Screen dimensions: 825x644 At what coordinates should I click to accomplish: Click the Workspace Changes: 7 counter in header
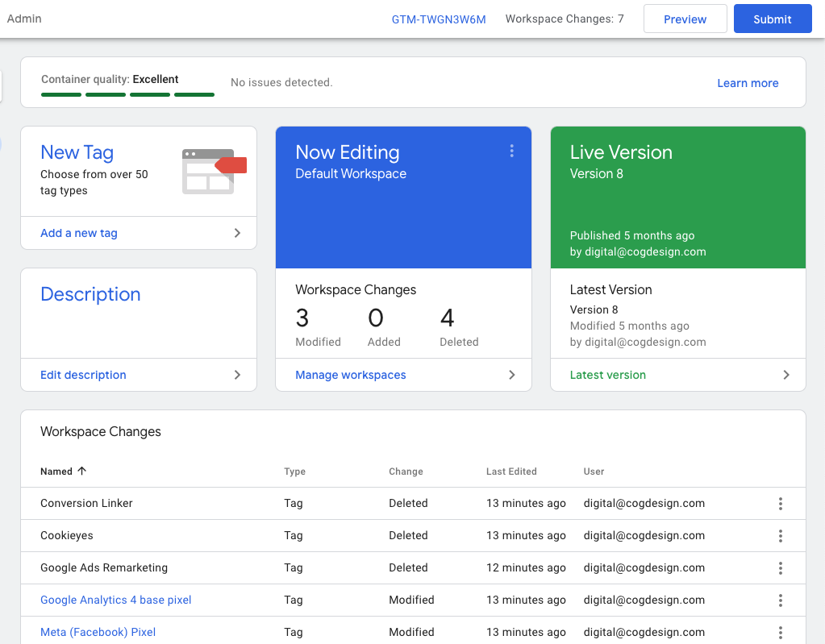click(x=565, y=19)
